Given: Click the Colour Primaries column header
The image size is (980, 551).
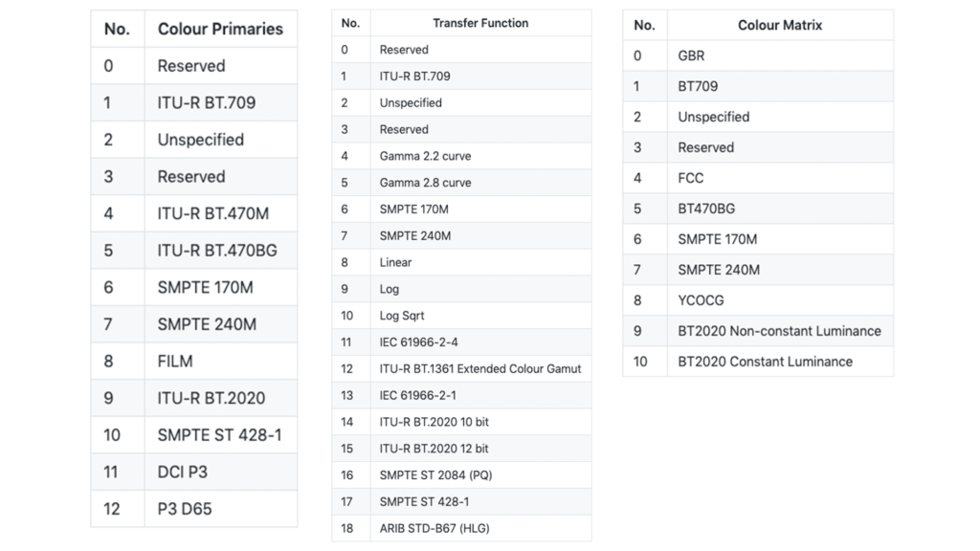Looking at the screenshot, I should (220, 29).
